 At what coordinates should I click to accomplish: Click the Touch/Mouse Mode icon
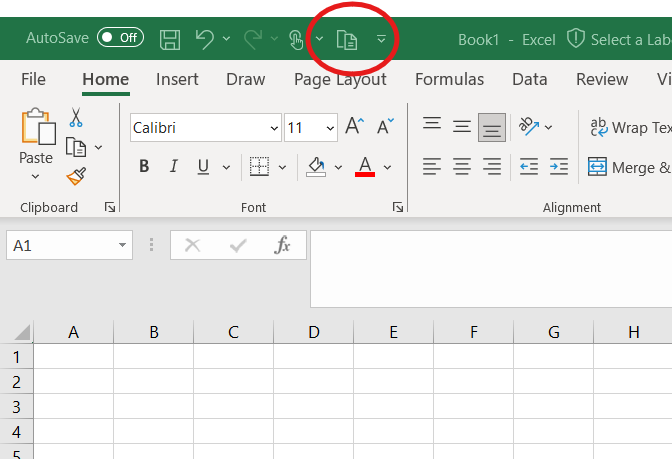pyautogui.click(x=296, y=39)
